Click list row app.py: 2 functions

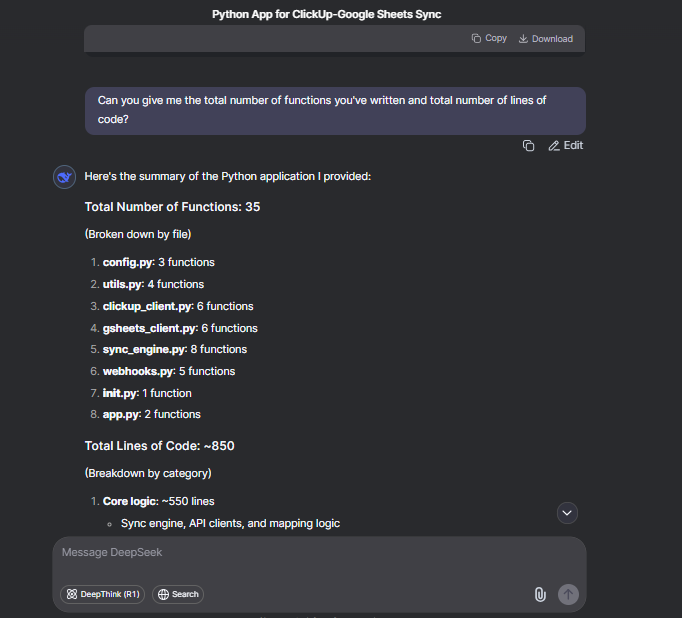[145, 414]
